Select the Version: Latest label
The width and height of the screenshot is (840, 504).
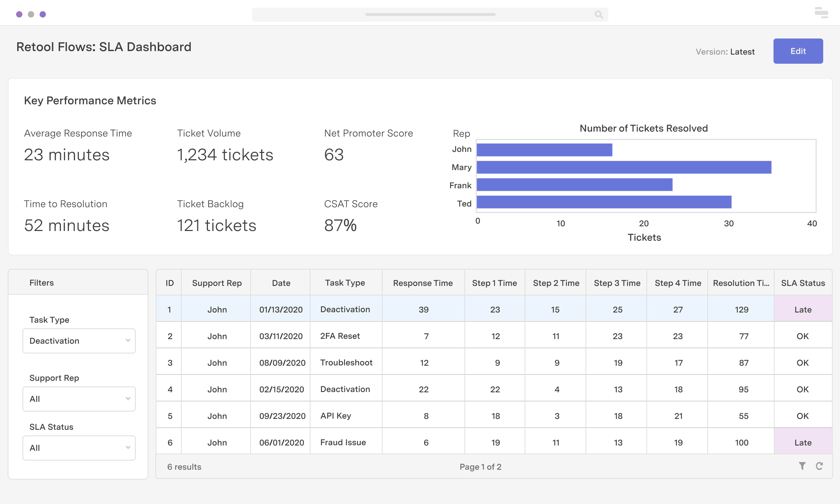[725, 51]
